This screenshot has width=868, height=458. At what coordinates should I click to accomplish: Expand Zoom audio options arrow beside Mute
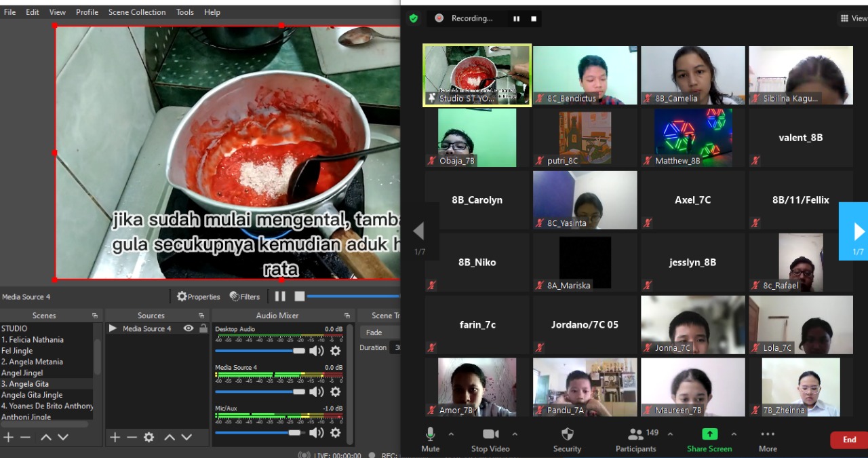pos(451,434)
